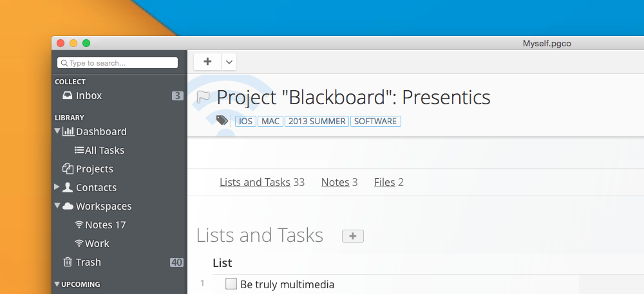Collapse the UPCOMING section
This screenshot has height=294, width=644.
[57, 284]
